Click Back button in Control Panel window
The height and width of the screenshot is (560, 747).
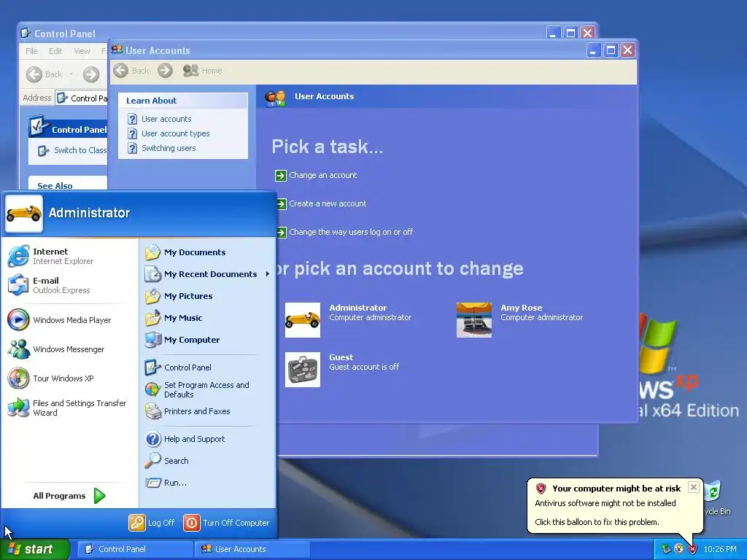pos(44,74)
